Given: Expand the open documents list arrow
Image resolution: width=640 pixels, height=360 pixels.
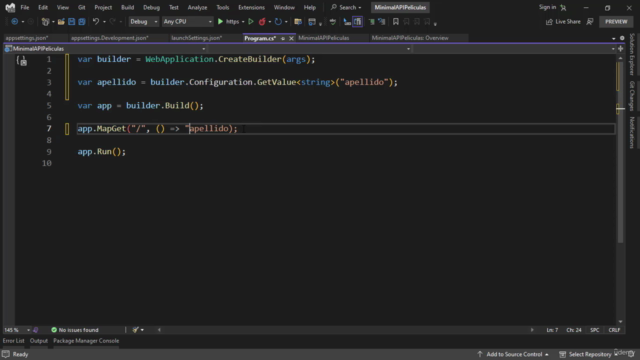Looking at the screenshot, I should point(613,38).
